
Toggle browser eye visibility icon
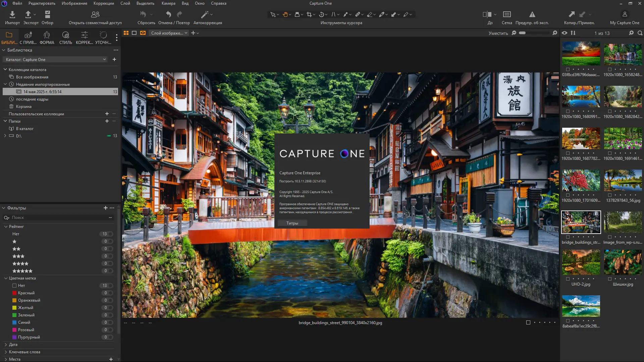click(565, 33)
